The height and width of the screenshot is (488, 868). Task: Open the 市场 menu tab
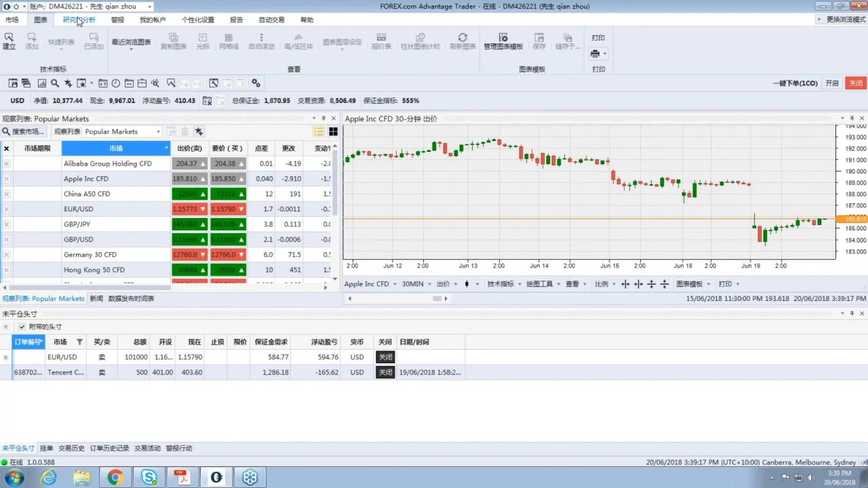12,20
